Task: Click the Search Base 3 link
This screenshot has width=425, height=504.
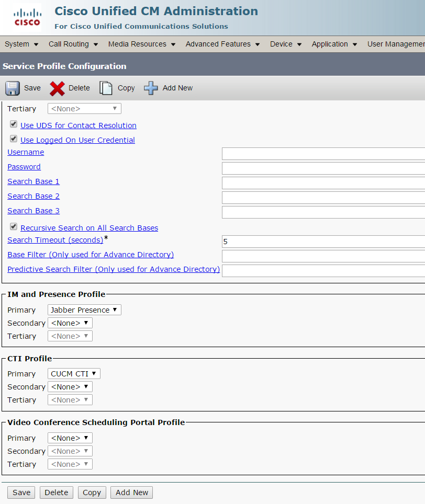Action: (x=33, y=211)
